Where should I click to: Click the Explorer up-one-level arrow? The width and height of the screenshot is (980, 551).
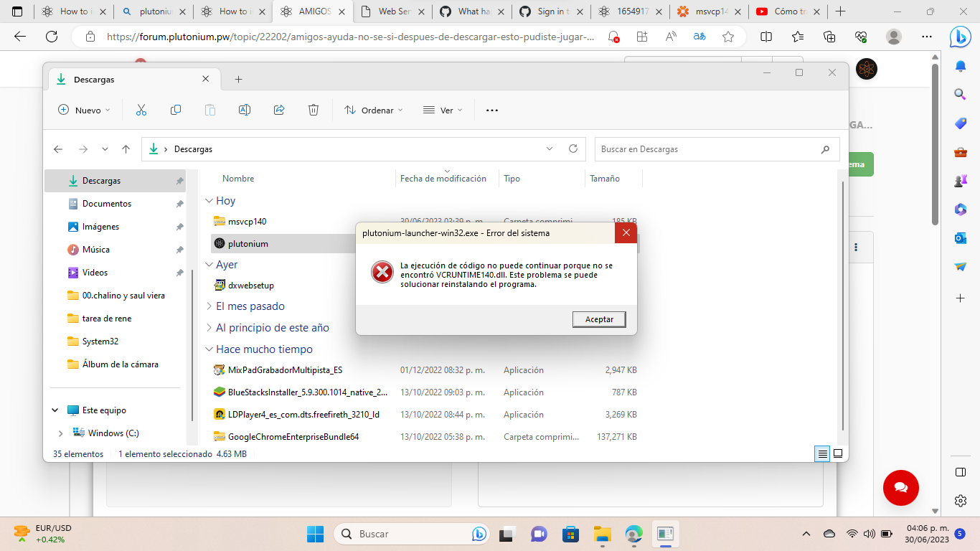point(126,149)
